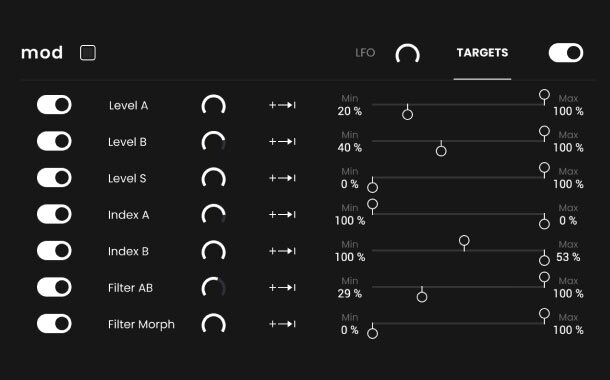Toggle the Index A modulation switch

coord(54,214)
